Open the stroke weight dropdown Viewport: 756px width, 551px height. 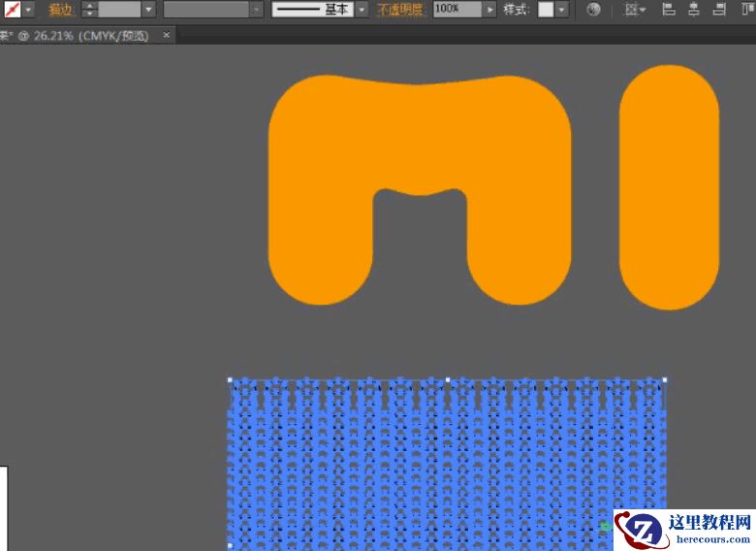[149, 10]
